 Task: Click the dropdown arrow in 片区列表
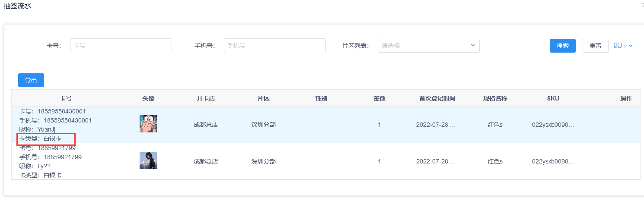(472, 45)
